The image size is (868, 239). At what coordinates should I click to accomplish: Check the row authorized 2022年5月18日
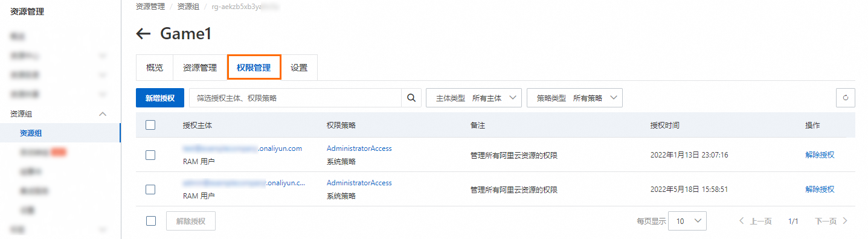(151, 190)
